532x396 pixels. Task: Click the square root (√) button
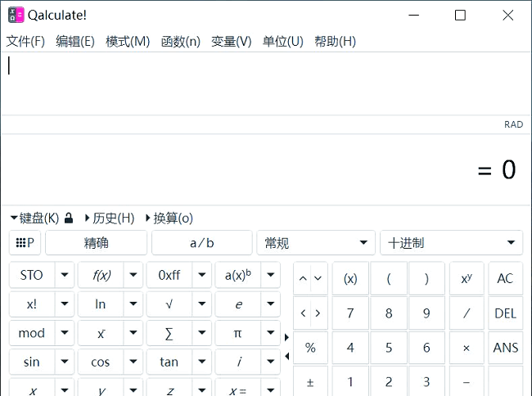point(169,304)
